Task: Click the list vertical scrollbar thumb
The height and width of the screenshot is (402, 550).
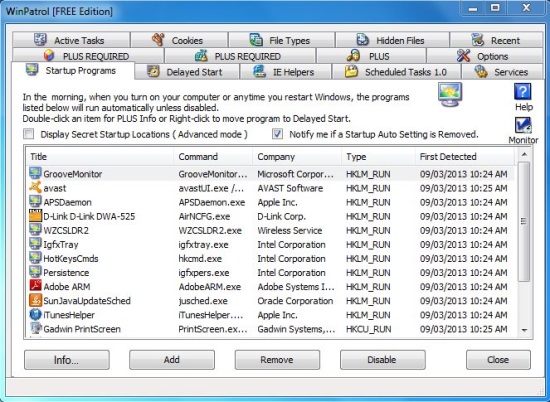Action: 524,221
